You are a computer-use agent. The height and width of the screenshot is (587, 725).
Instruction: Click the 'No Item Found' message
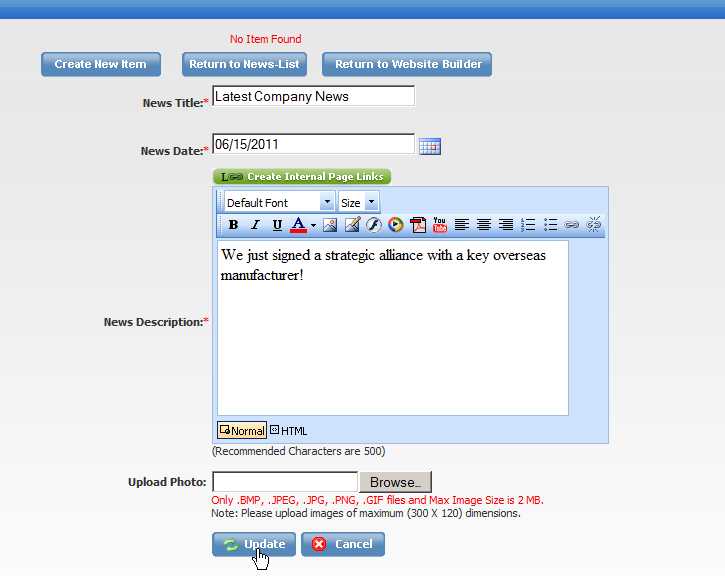(265, 39)
